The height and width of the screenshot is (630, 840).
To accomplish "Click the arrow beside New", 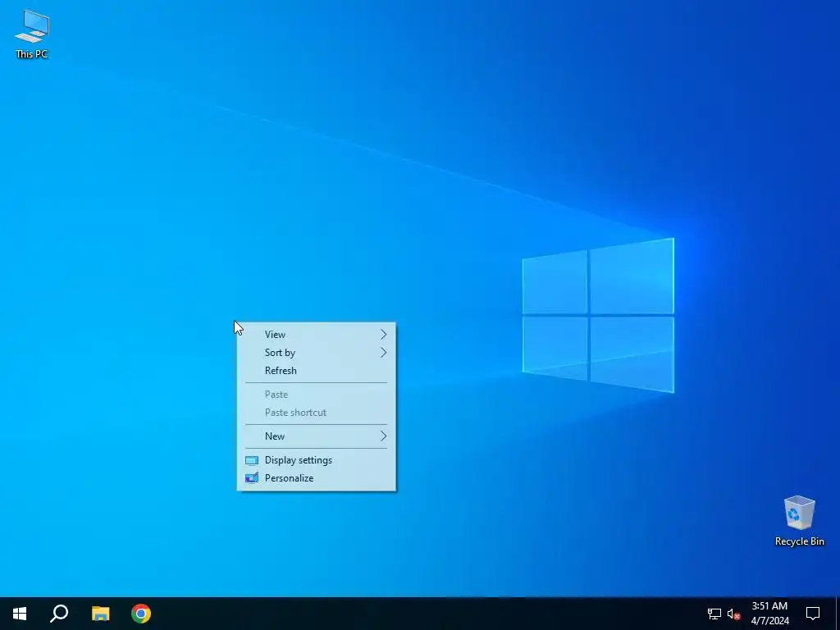I will [x=384, y=436].
